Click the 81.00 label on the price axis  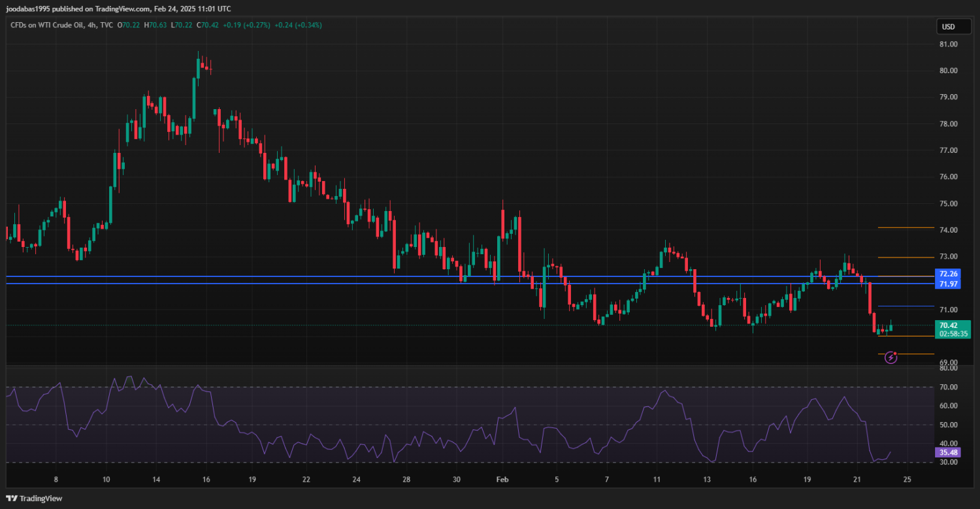(948, 44)
